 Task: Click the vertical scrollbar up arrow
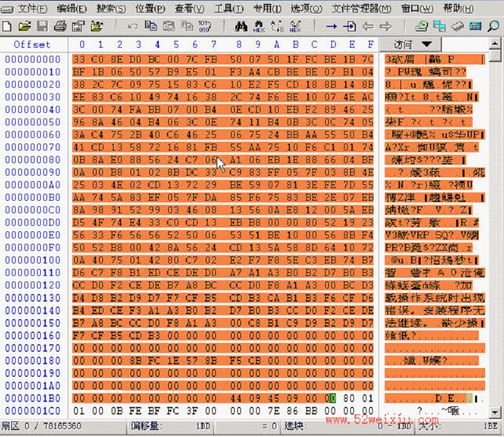(x=495, y=43)
